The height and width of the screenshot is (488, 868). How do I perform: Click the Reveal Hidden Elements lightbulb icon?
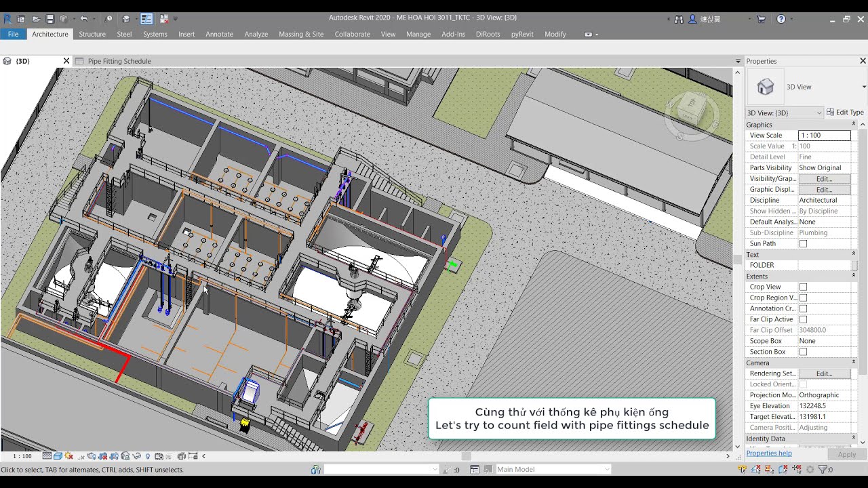click(x=148, y=456)
